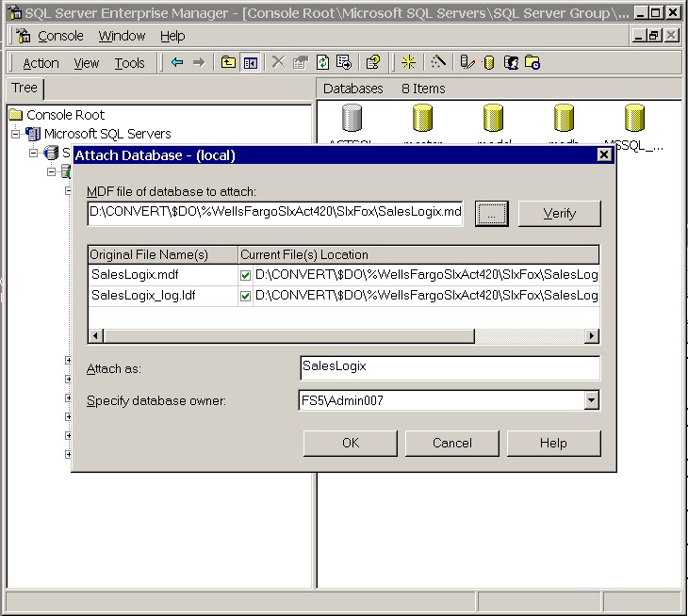Click the Delete X toolbar icon
688x616 pixels.
pos(278,62)
